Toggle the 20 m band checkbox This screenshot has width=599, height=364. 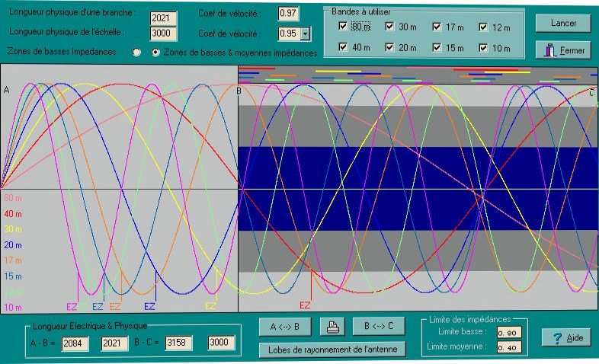coord(389,47)
